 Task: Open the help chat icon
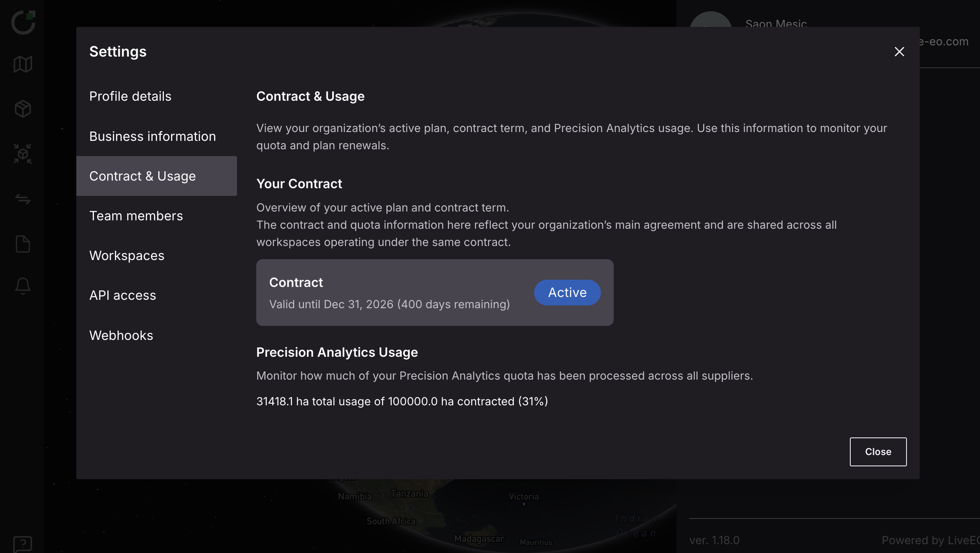(23, 544)
